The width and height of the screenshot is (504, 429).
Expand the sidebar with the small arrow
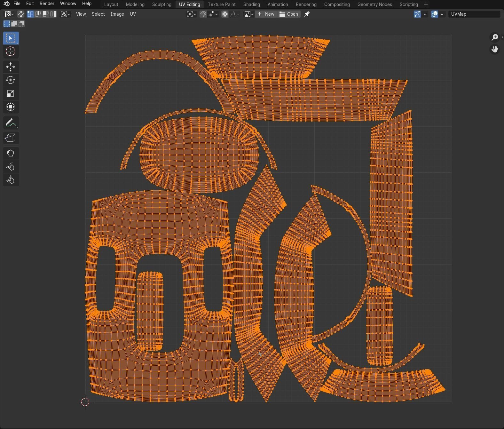(x=502, y=37)
